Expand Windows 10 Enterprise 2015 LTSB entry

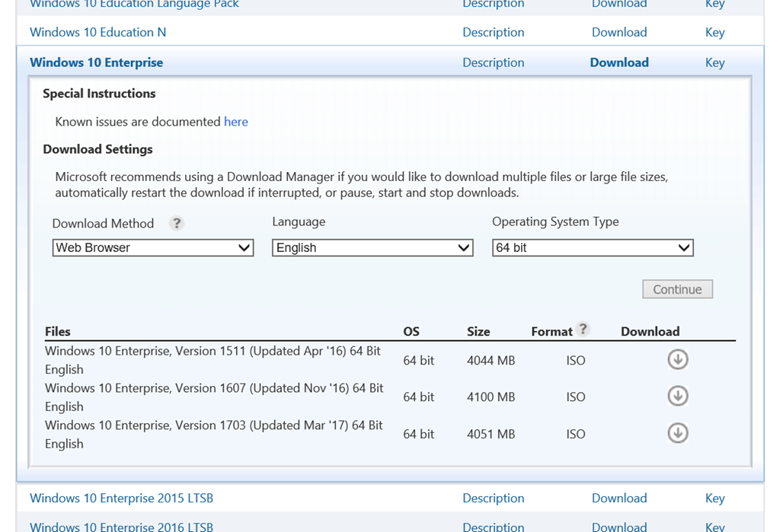(x=121, y=499)
